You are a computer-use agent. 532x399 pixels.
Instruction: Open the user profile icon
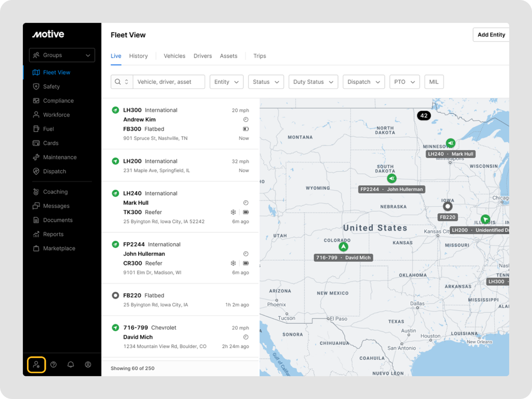[x=88, y=365]
